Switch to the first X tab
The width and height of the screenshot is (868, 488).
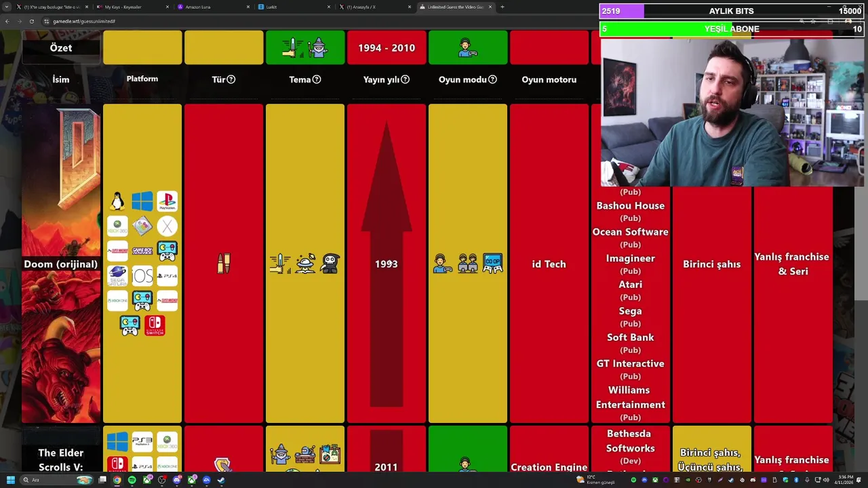click(x=52, y=7)
